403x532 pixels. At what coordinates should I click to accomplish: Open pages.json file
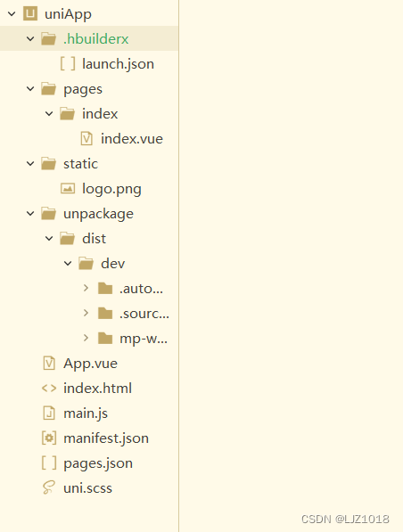click(x=98, y=463)
